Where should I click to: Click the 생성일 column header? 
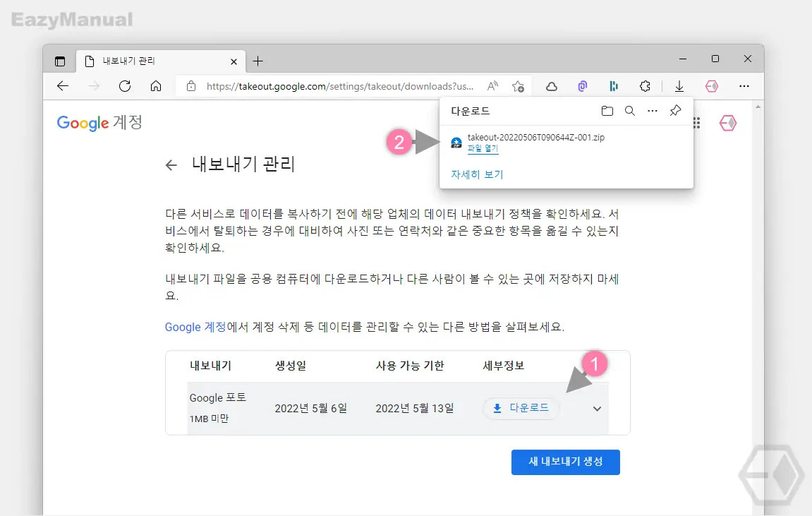(x=290, y=366)
